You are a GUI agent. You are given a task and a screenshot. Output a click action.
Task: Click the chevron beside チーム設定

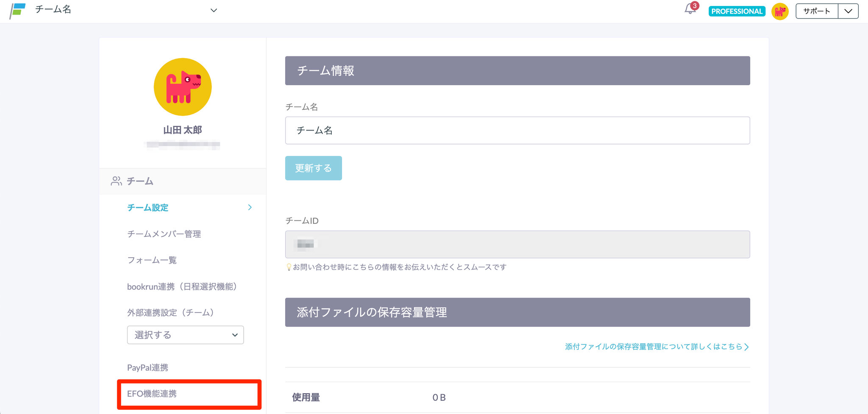[x=250, y=208]
